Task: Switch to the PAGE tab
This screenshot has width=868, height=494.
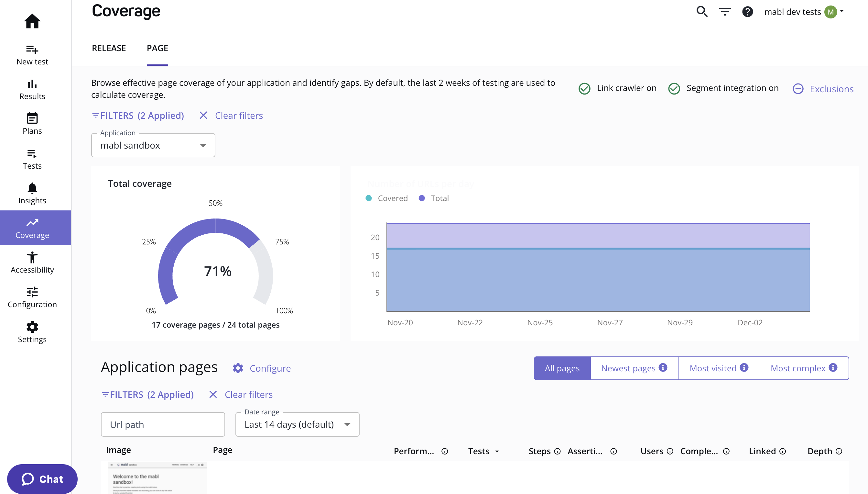Action: pyautogui.click(x=157, y=48)
